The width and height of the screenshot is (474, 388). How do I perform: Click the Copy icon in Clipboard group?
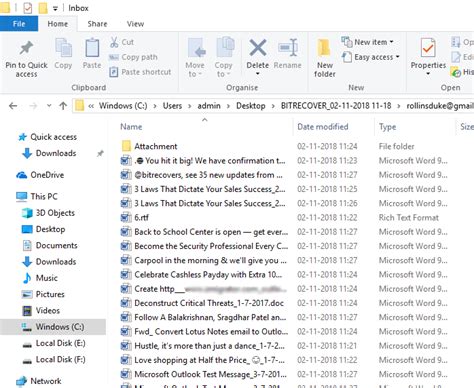[63, 47]
